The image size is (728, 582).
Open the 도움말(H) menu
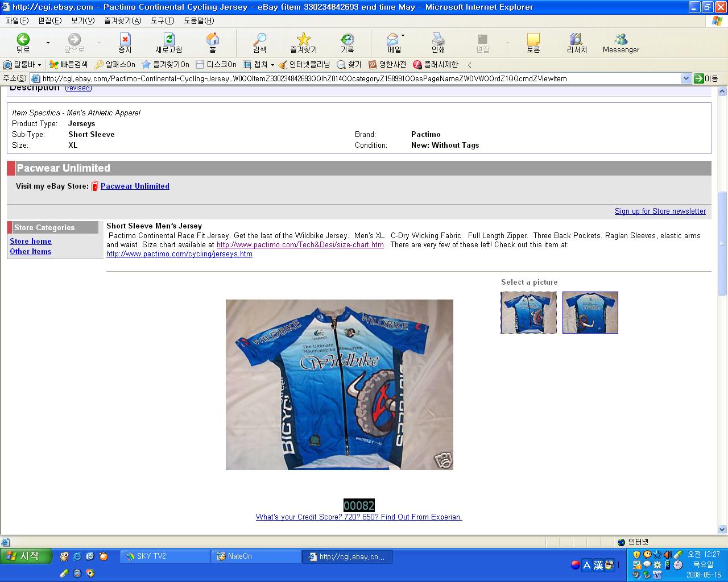(x=198, y=20)
